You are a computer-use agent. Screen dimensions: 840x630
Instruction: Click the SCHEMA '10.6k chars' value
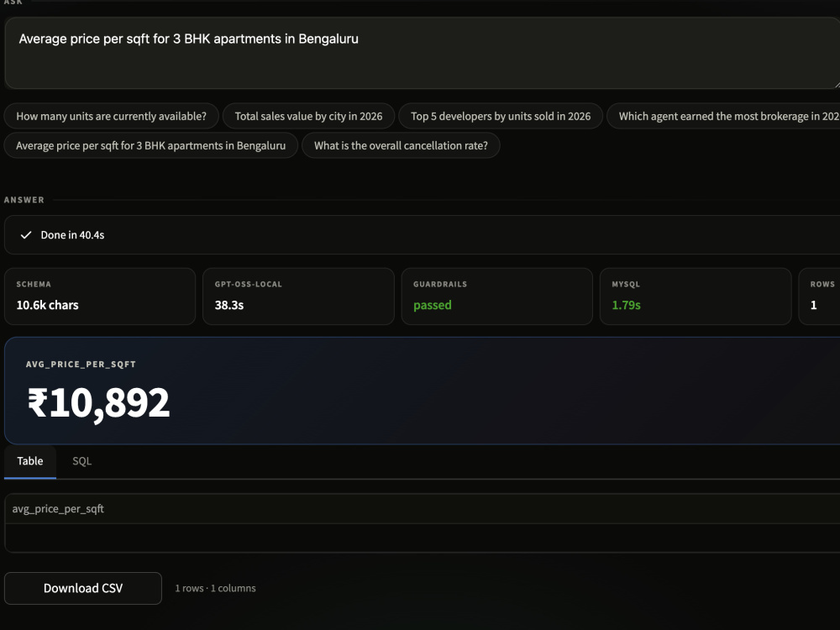click(47, 306)
